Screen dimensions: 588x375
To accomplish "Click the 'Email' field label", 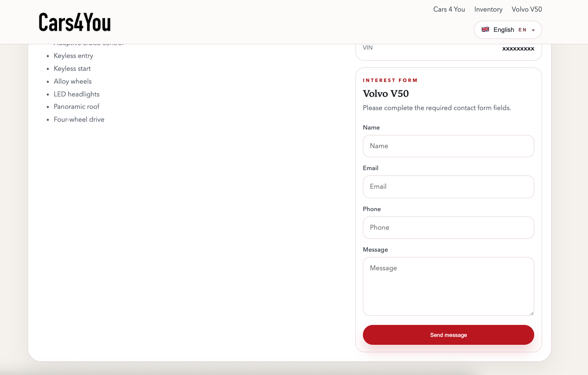I will (x=371, y=168).
